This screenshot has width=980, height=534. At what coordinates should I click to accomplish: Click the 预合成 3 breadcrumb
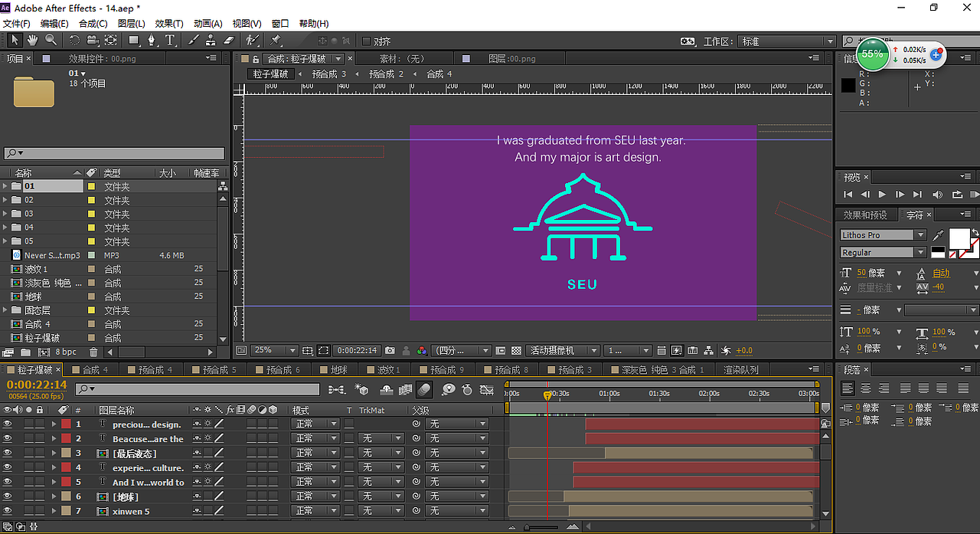pyautogui.click(x=328, y=74)
